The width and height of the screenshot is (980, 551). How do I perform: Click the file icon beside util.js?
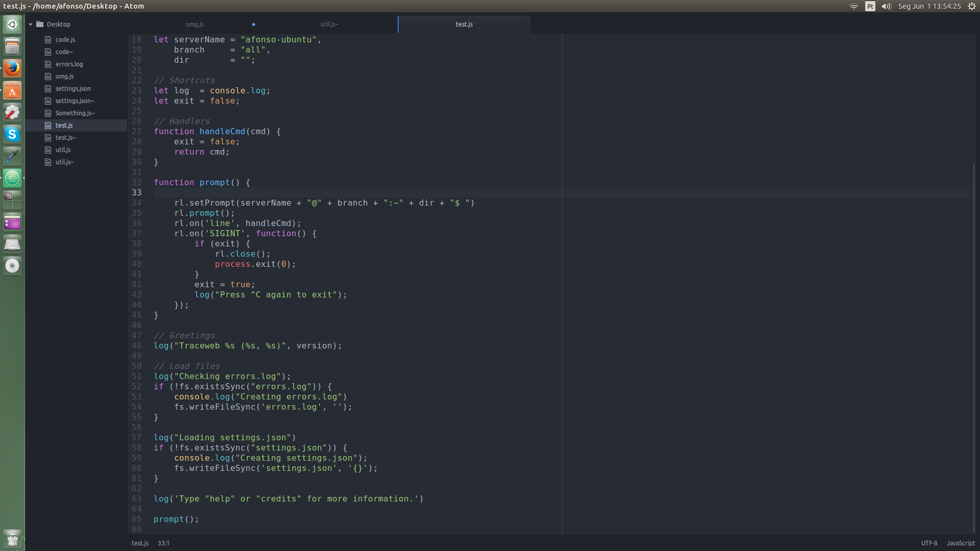click(x=48, y=149)
